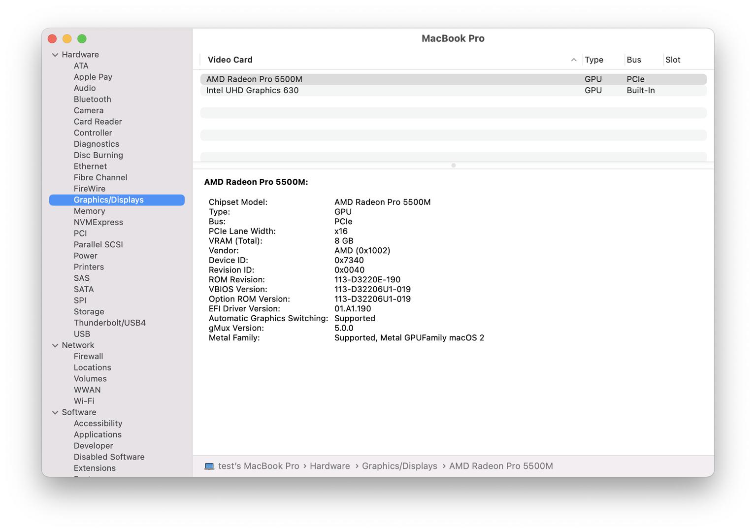Click the AMD Radeon Pro 5500M detail heading

256,182
